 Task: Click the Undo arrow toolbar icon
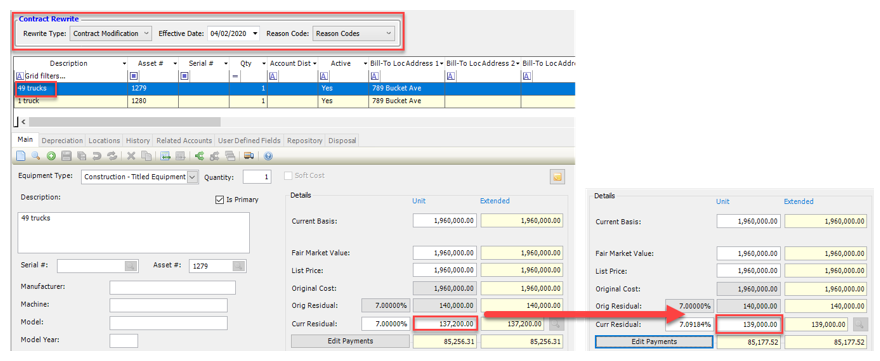point(97,156)
